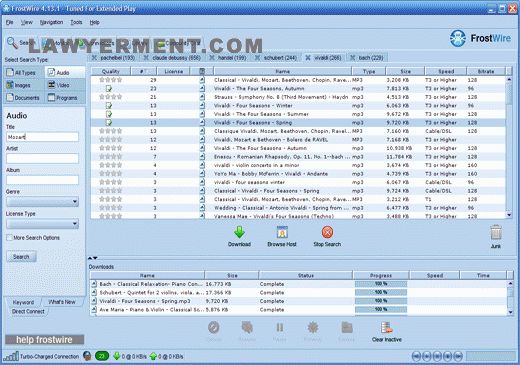Click search results scrollbar down arrow
Image resolution: width=520 pixels, height=365 pixels.
point(509,215)
